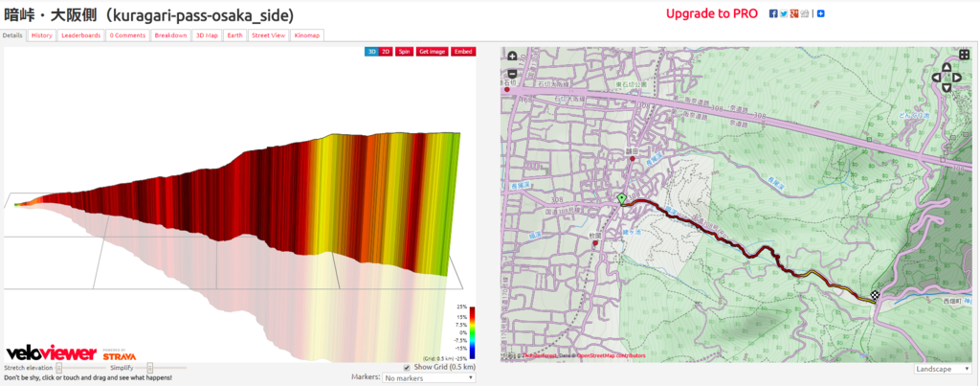Image resolution: width=980 pixels, height=386 pixels.
Task: Click the VeloViewer logo
Action: click(52, 352)
